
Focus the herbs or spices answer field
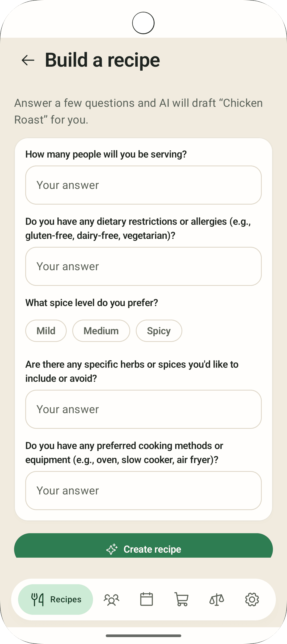click(x=143, y=409)
